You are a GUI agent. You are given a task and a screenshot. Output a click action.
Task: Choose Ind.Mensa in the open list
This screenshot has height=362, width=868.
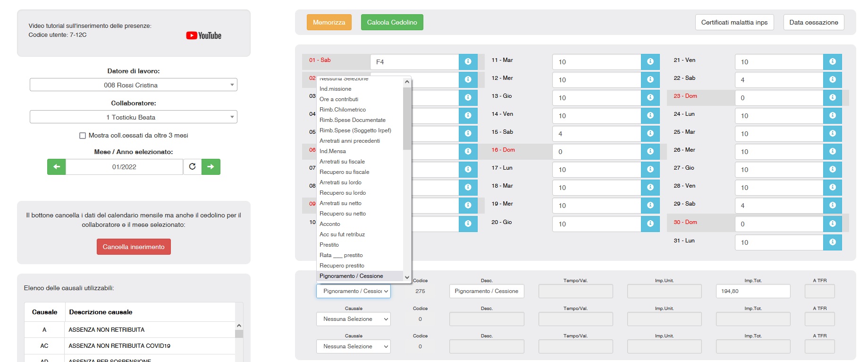click(x=333, y=151)
